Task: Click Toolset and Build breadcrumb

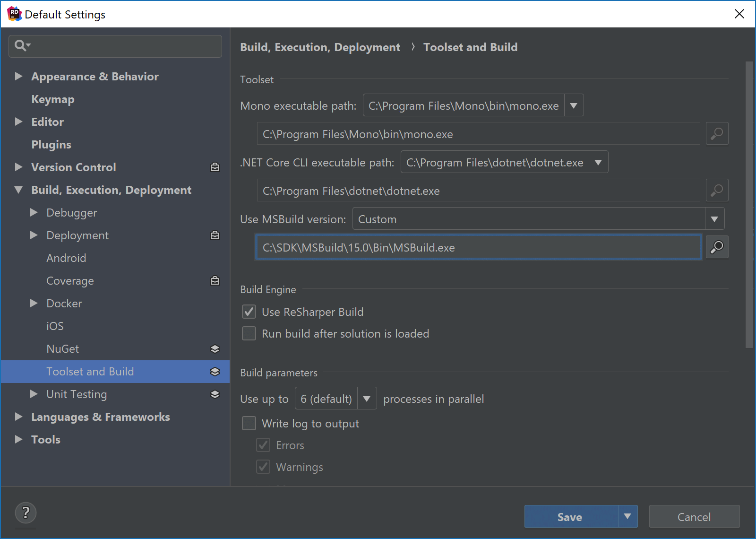Action: click(470, 47)
